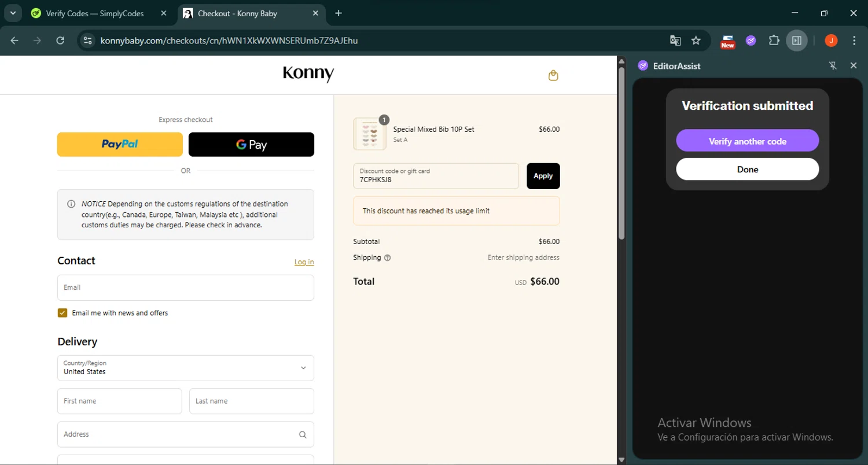Image resolution: width=868 pixels, height=465 pixels.
Task: Click the Express checkout label
Action: [x=186, y=120]
